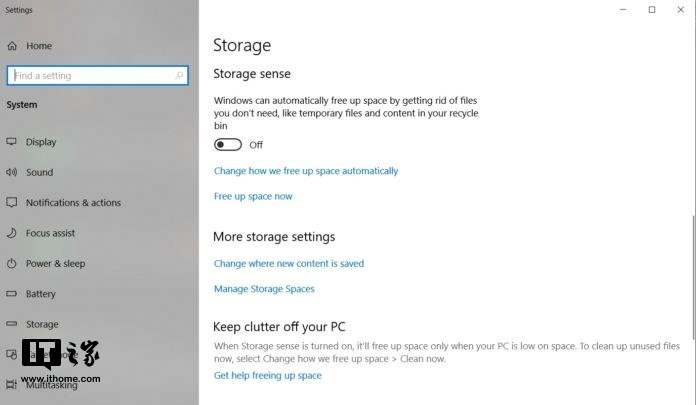Click the Free up space now link
Screen dimensions: 696x405
(253, 196)
